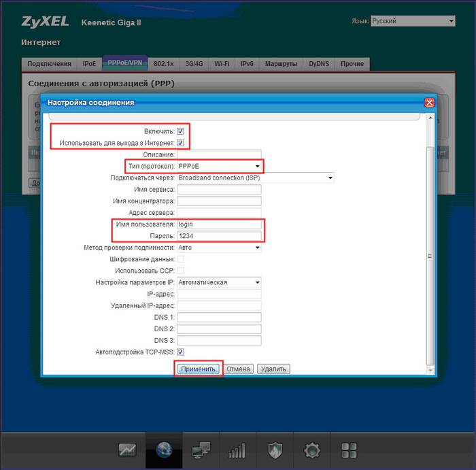Open the system settings gear icon

tap(312, 450)
